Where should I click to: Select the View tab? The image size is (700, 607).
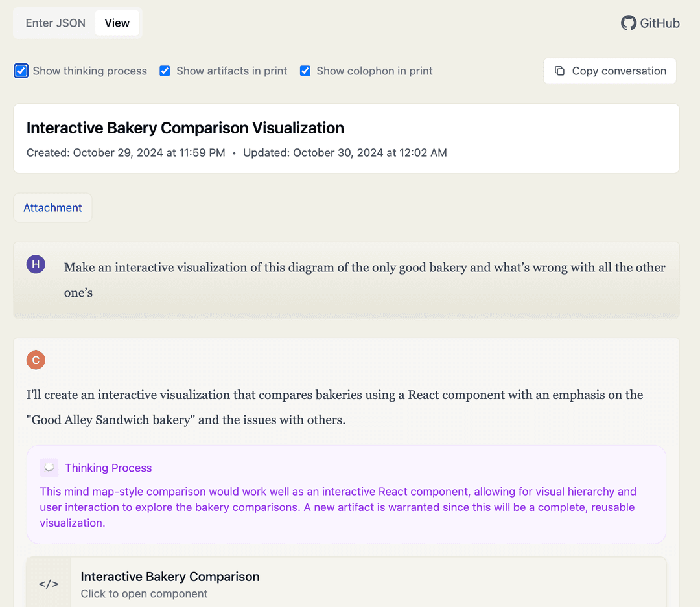[x=117, y=23]
